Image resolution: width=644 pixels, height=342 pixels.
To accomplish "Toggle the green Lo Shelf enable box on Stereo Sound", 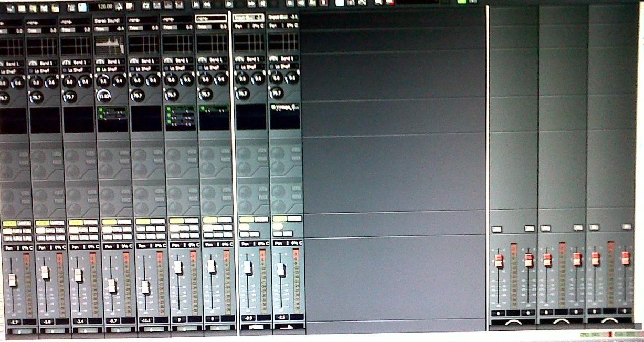I will [99, 69].
